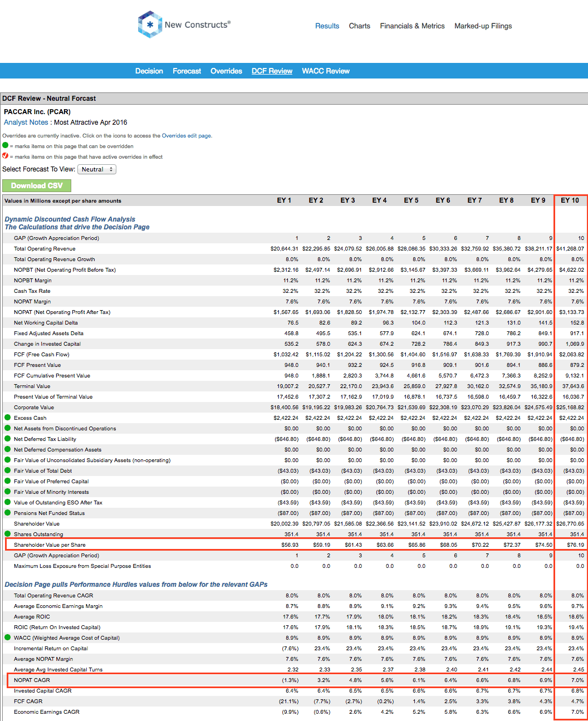This screenshot has height=721, width=588.
Task: Click the PACCAR Inc. (PCAR) company title
Action: tap(37, 112)
